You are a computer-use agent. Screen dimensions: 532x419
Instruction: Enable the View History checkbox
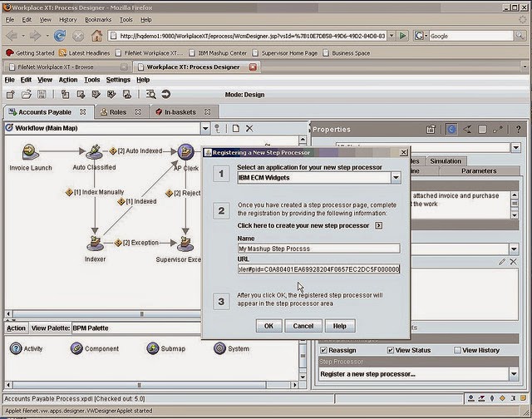(x=457, y=350)
